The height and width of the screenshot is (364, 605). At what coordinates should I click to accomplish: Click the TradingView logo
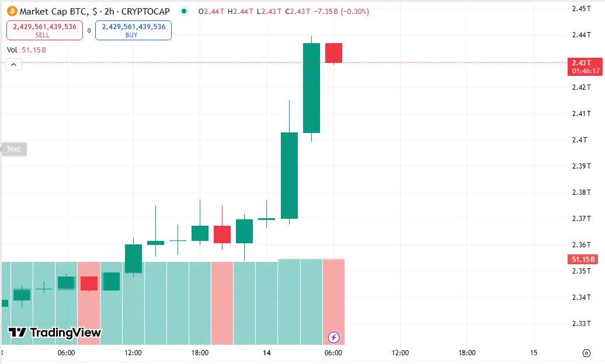55,332
